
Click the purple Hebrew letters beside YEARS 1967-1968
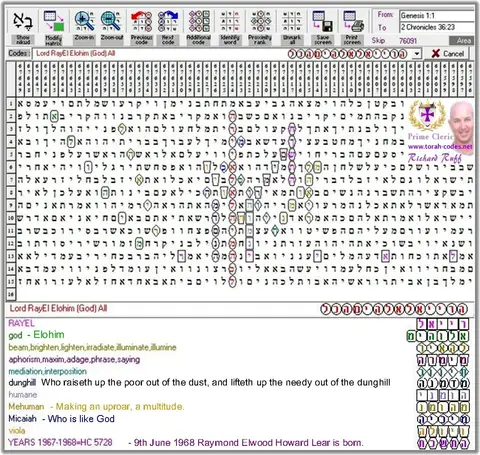coord(443,443)
